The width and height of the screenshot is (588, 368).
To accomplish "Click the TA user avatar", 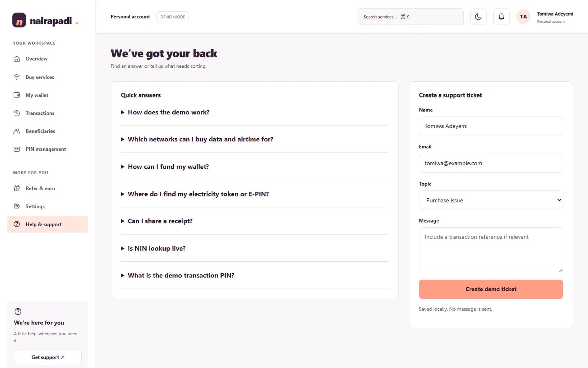I will pyautogui.click(x=523, y=17).
